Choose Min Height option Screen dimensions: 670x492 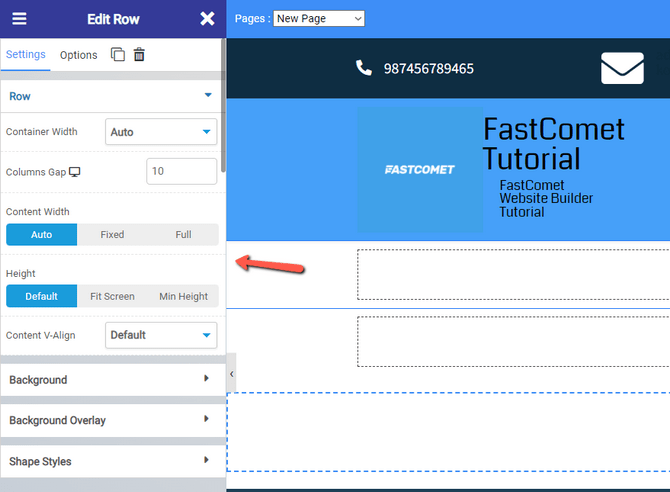(183, 296)
